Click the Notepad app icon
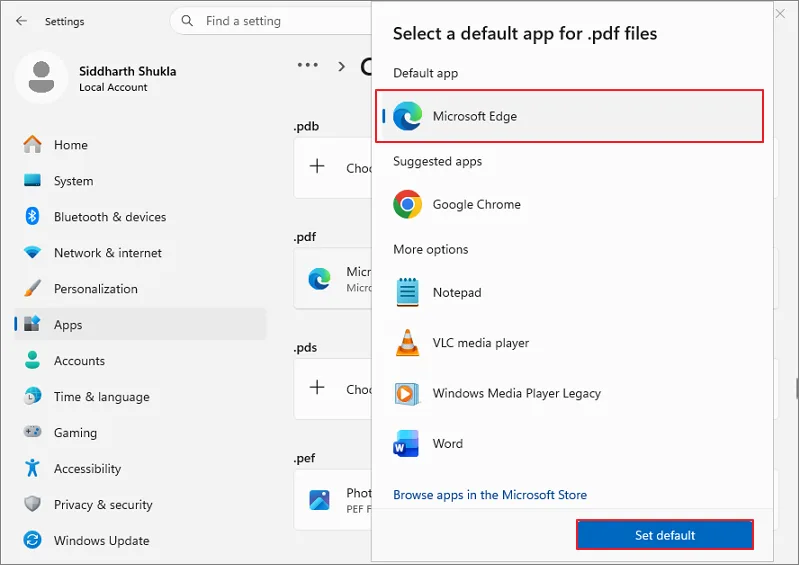 [407, 292]
